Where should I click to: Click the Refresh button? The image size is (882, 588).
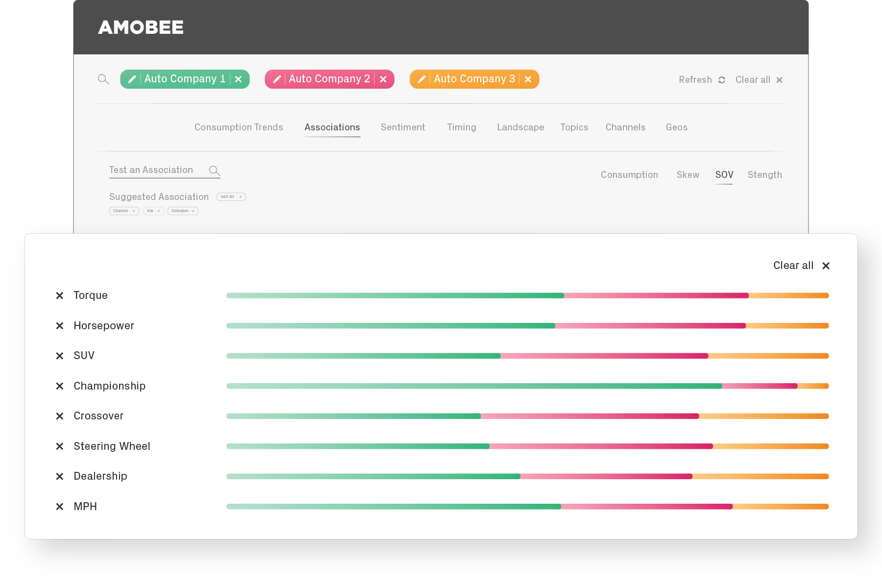(702, 79)
